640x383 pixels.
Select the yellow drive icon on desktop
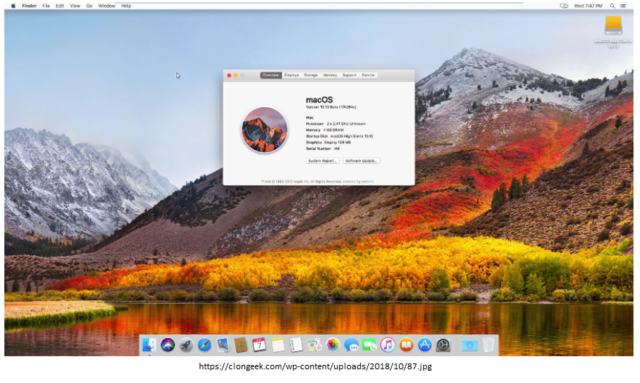click(x=613, y=26)
